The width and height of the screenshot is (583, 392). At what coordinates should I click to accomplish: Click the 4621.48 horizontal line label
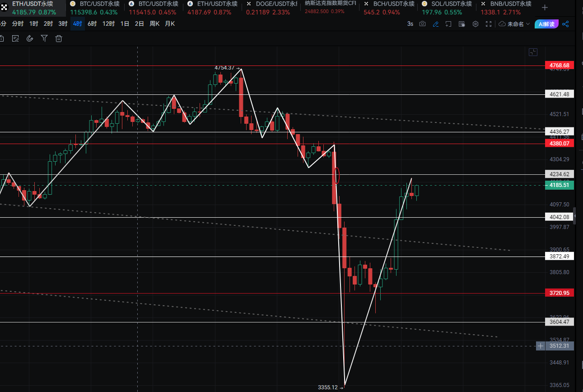click(x=560, y=94)
